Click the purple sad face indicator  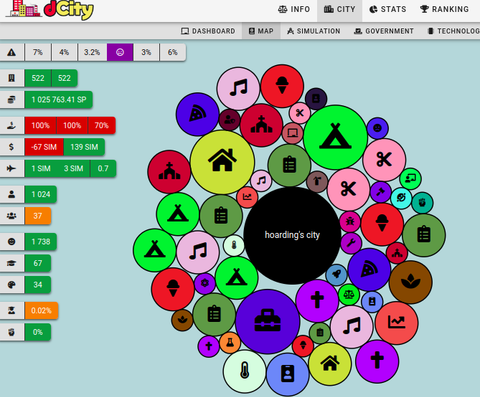point(120,52)
